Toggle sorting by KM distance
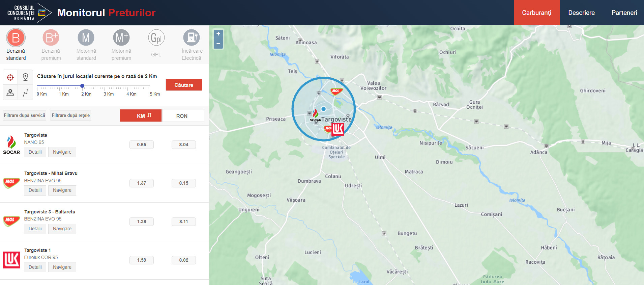Viewport: 644px width, 285px height. click(141, 115)
